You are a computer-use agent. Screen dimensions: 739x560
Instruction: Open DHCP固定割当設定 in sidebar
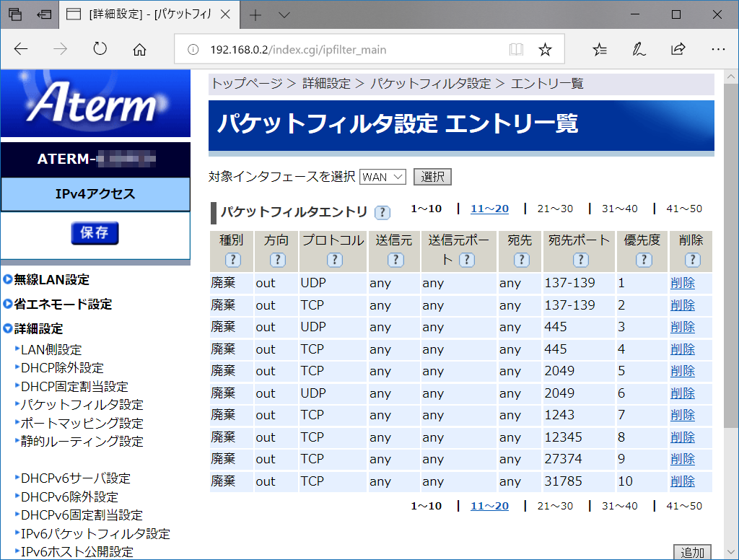74,387
